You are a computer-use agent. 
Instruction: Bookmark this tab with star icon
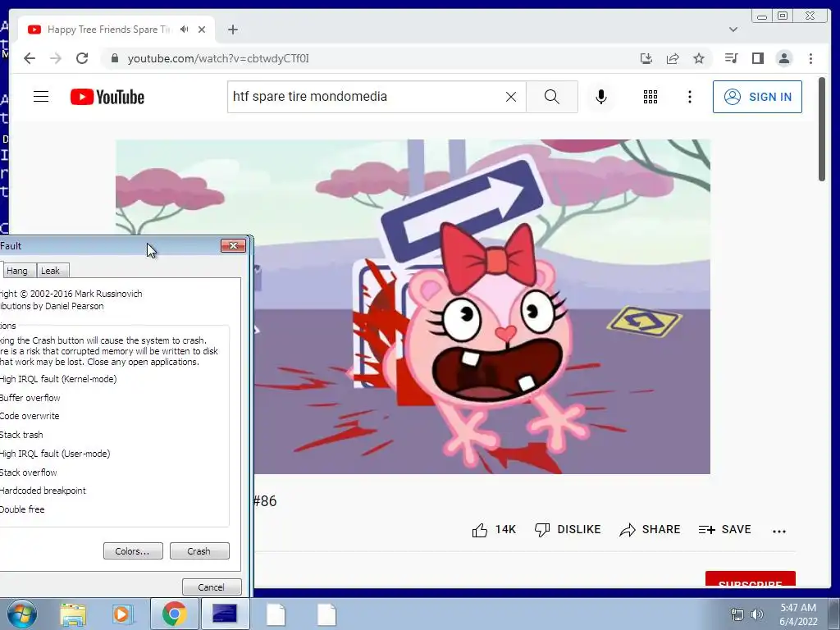(x=699, y=58)
